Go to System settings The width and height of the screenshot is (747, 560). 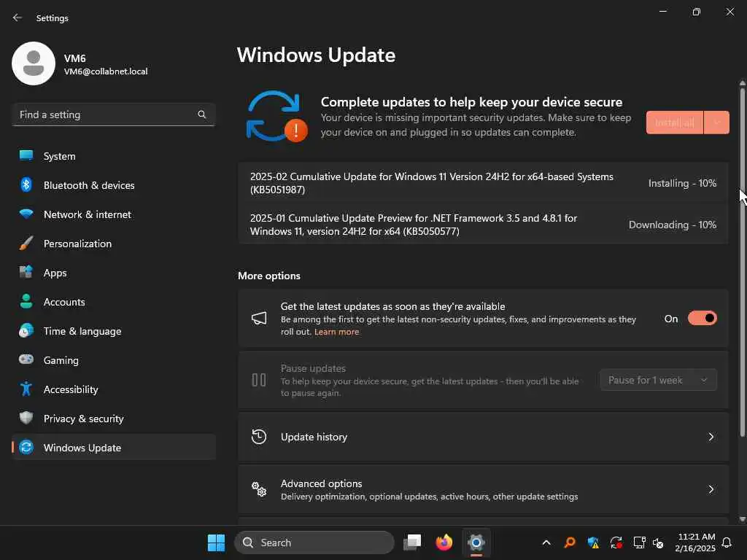click(x=114, y=156)
